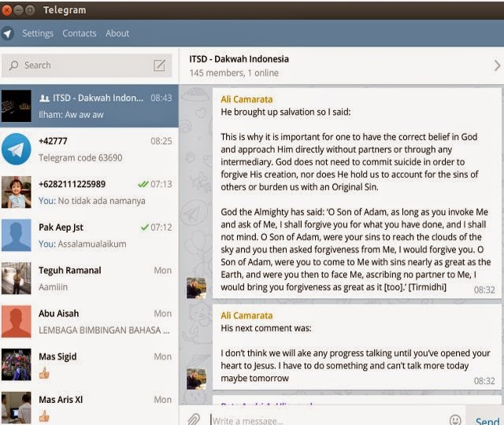Click Abu Aisah's orange silhouette avatar
The width and height of the screenshot is (504, 425).
(17, 321)
